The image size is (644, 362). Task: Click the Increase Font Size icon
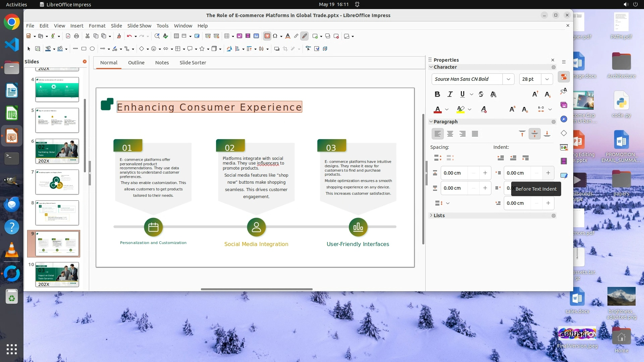click(535, 94)
